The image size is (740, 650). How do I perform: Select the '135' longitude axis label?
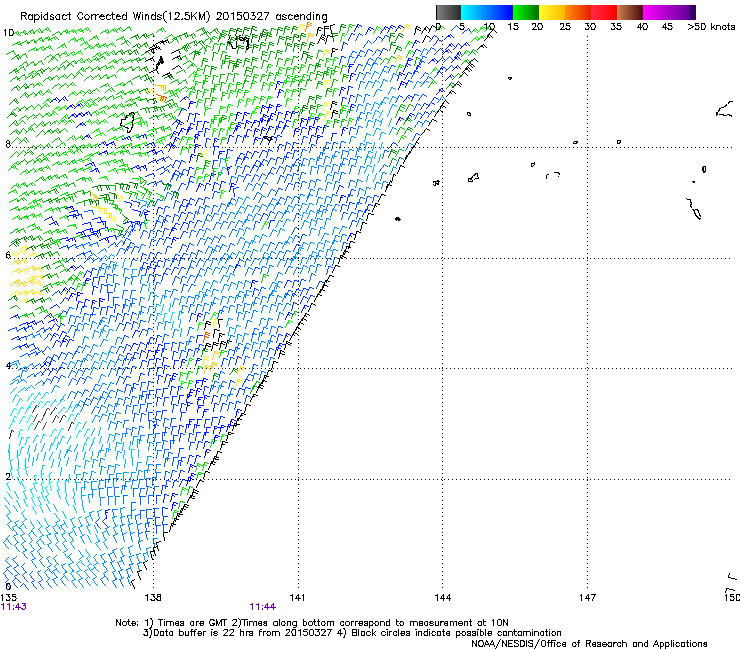tap(8, 598)
